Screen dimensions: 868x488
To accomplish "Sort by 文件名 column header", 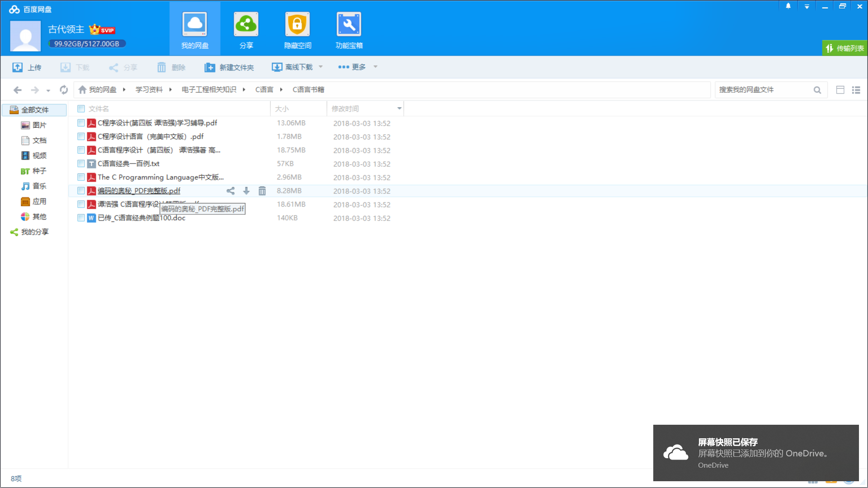I will pyautogui.click(x=99, y=108).
